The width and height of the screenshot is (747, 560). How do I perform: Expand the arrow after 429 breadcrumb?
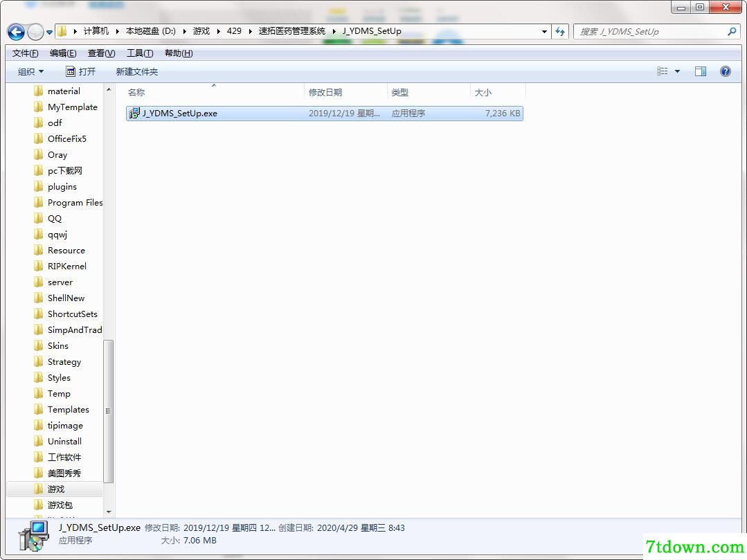pyautogui.click(x=250, y=31)
